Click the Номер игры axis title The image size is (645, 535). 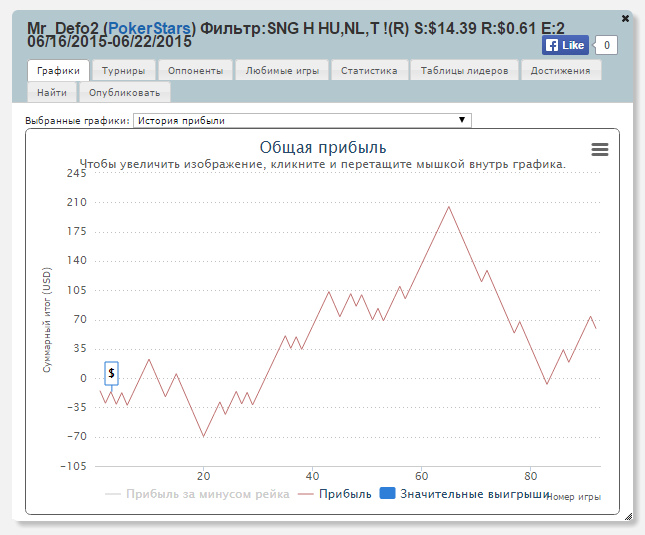(x=574, y=497)
